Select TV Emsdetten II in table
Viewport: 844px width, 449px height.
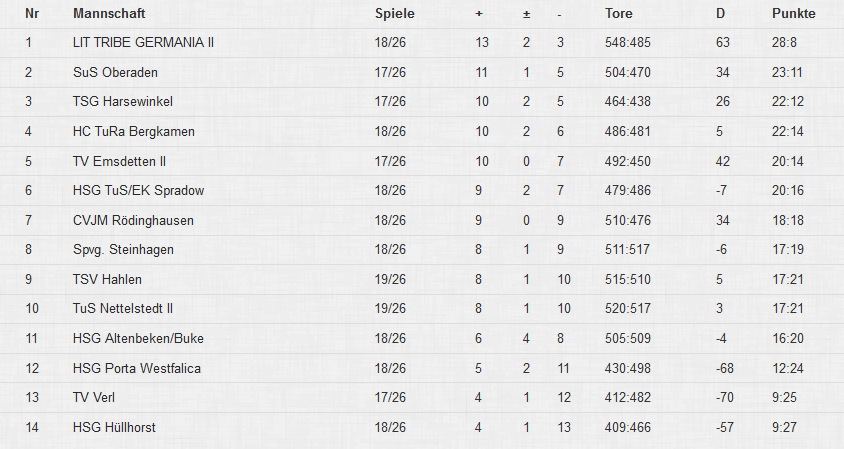(x=119, y=161)
